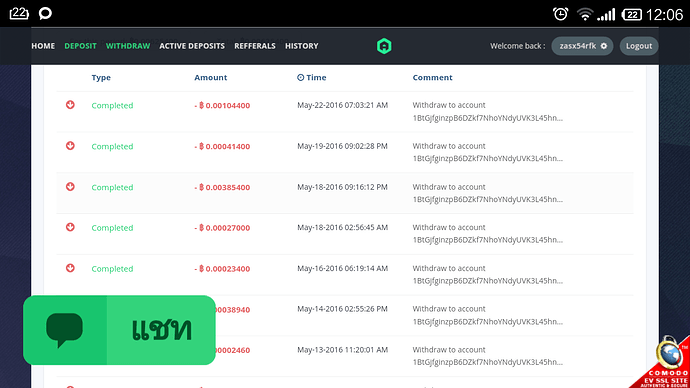Open the green chat bubble widget
This screenshot has height=388, width=690.
click(119, 330)
